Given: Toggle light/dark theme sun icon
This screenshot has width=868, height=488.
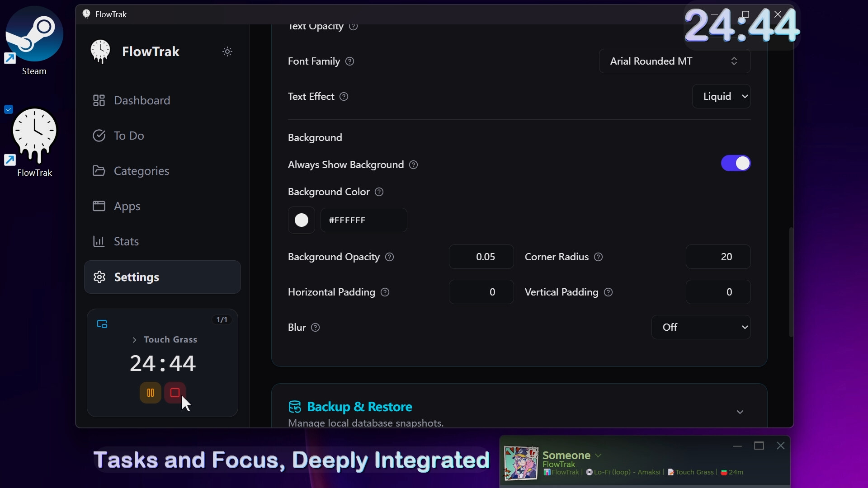Looking at the screenshot, I should (x=227, y=52).
